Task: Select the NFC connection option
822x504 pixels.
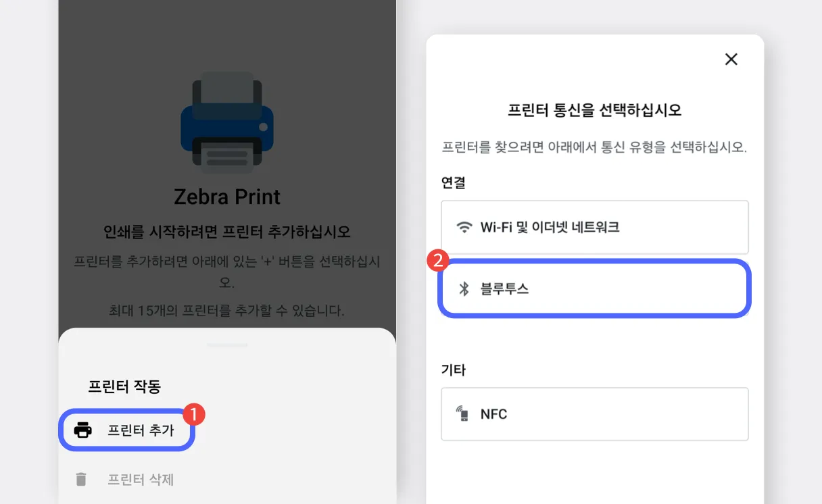Action: coord(595,413)
